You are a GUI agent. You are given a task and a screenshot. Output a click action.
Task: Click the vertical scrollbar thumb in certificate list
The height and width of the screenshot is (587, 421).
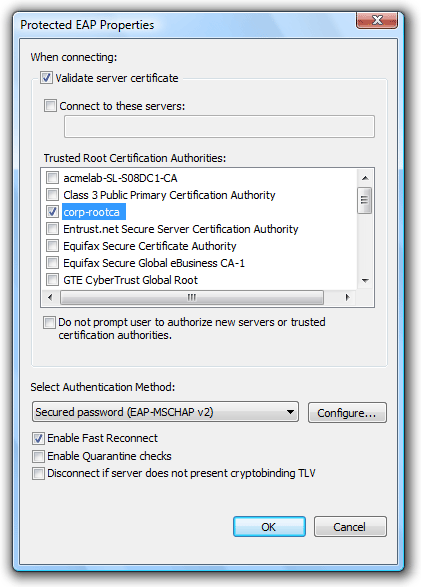tap(365, 200)
